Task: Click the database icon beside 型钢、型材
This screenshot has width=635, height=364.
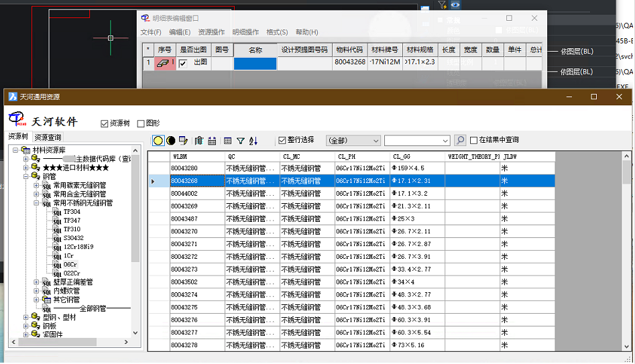Action: click(x=36, y=316)
